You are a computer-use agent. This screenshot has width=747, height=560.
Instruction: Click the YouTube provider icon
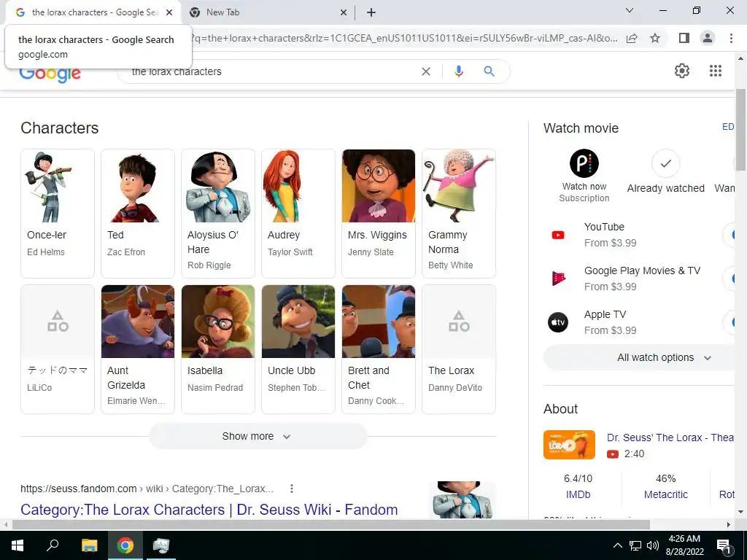point(558,235)
